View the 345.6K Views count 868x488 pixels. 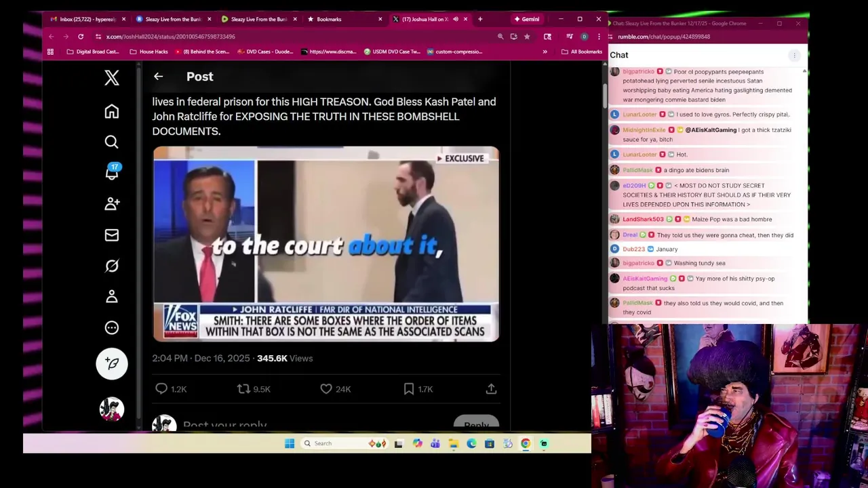point(285,358)
